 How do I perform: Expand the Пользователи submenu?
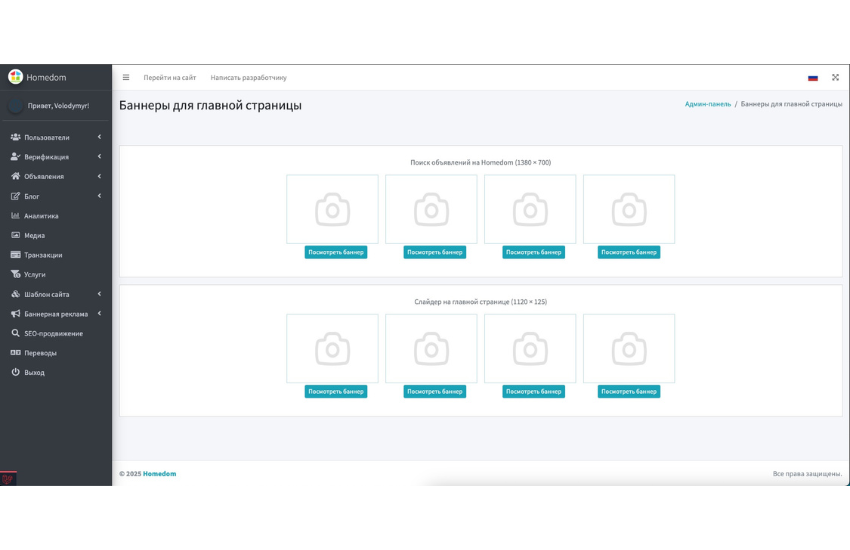pos(99,137)
